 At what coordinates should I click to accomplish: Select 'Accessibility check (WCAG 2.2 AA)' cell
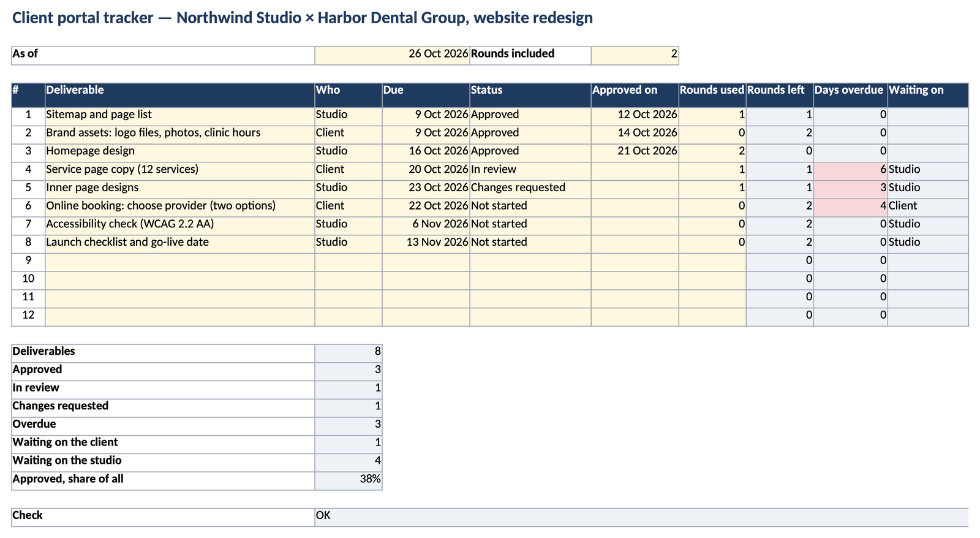[180, 226]
